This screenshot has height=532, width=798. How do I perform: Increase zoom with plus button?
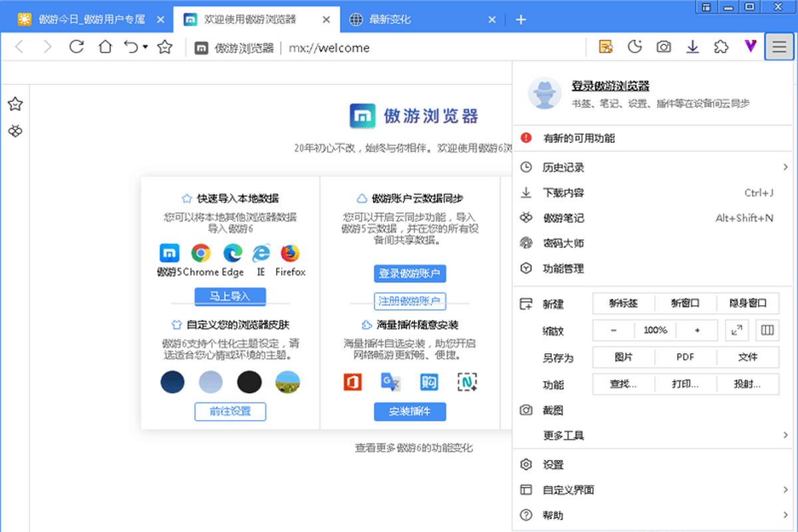click(x=697, y=331)
